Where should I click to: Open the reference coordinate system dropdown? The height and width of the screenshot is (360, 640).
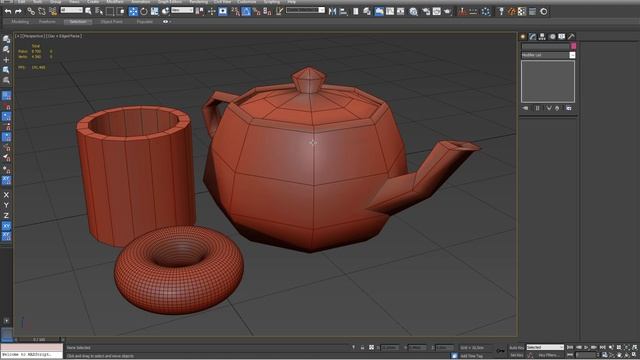(x=182, y=10)
